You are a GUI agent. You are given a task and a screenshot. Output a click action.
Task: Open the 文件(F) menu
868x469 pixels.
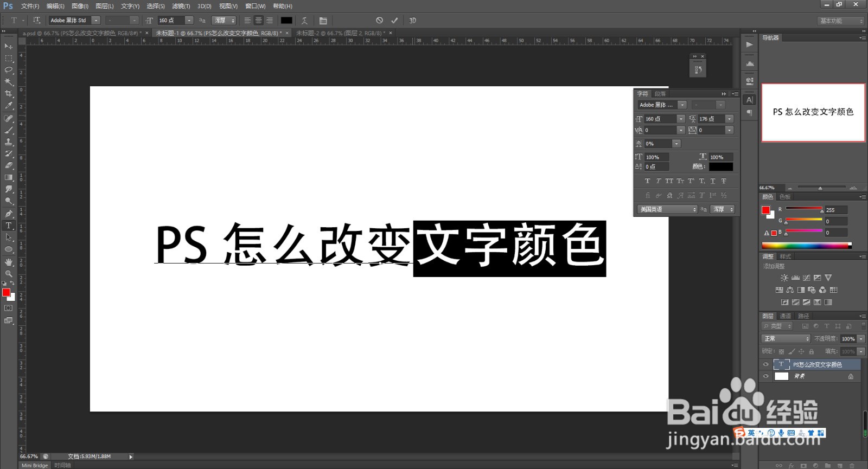click(30, 6)
